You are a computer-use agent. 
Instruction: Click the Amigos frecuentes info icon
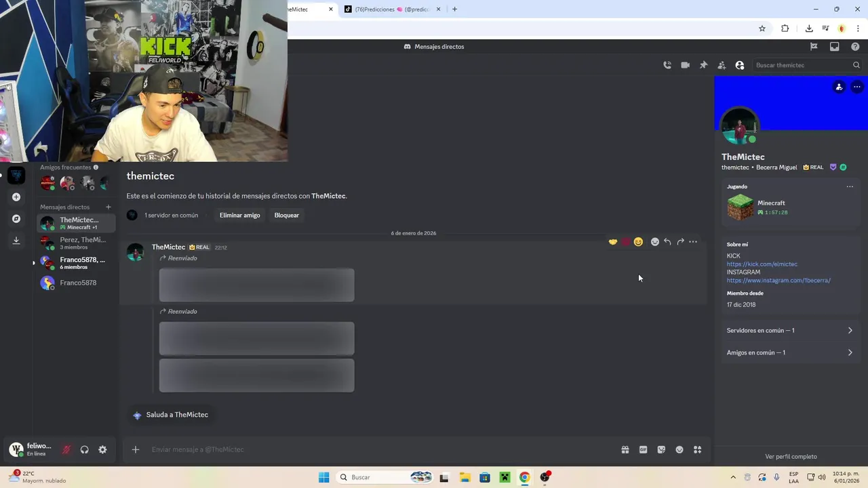(96, 167)
